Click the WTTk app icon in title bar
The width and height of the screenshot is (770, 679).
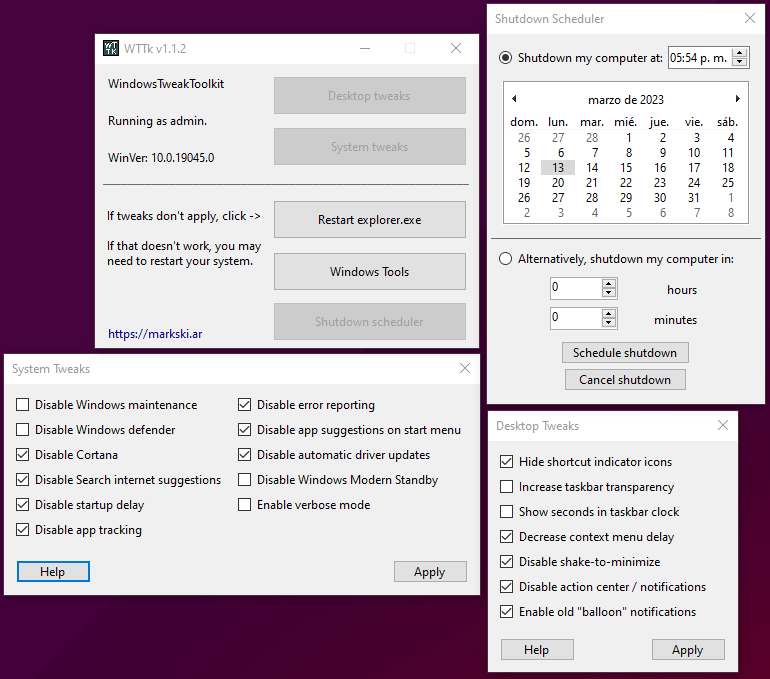coord(111,48)
